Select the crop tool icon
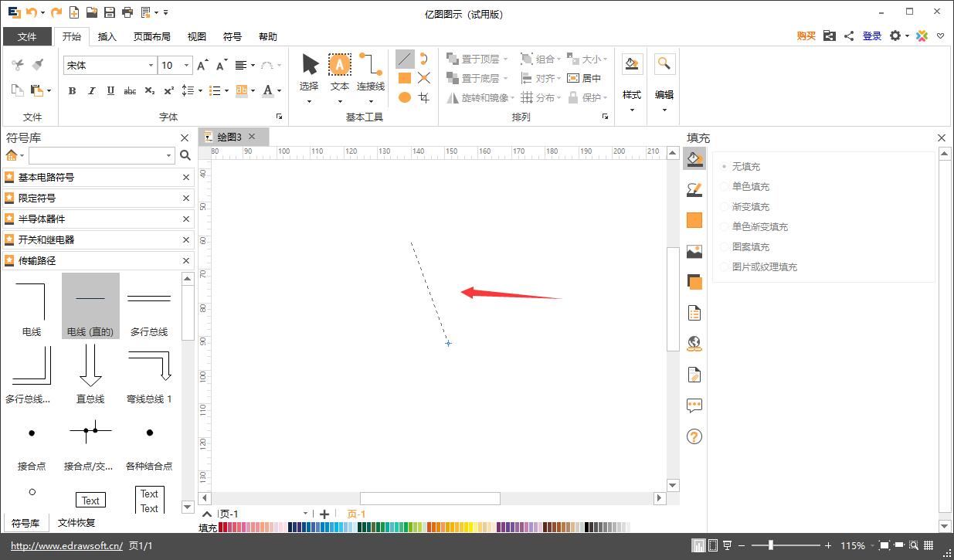 coord(424,97)
